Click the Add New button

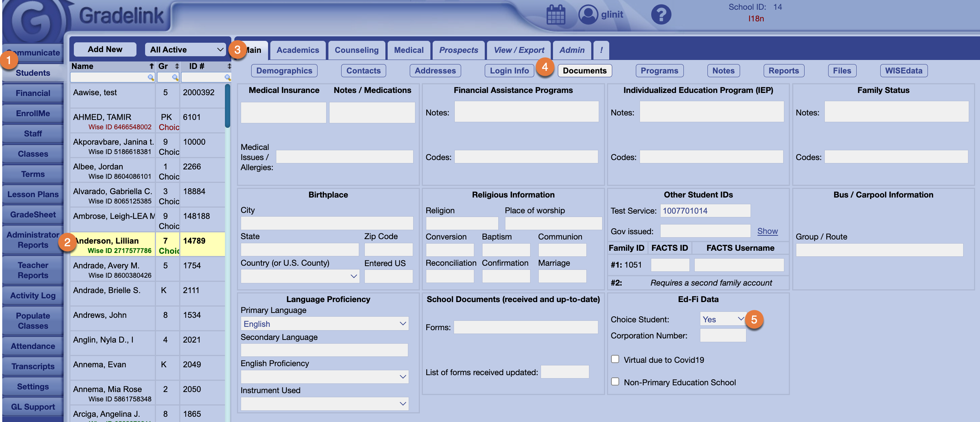click(105, 49)
